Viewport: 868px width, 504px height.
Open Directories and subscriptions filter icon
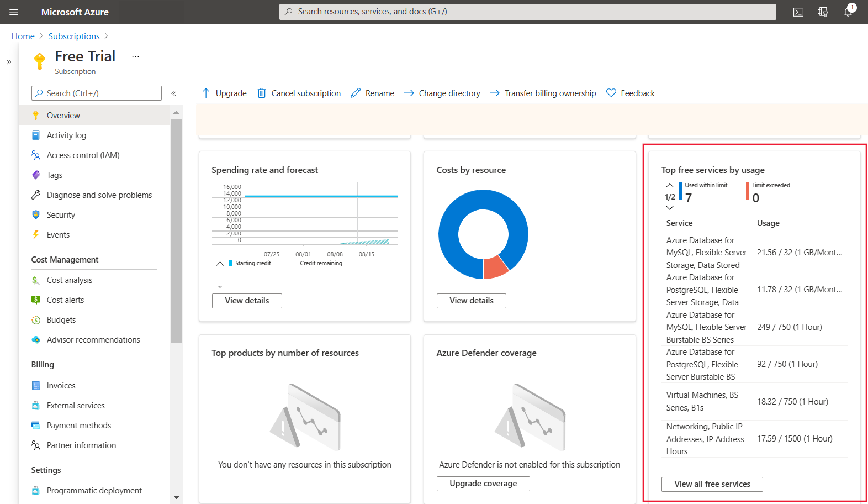(823, 12)
